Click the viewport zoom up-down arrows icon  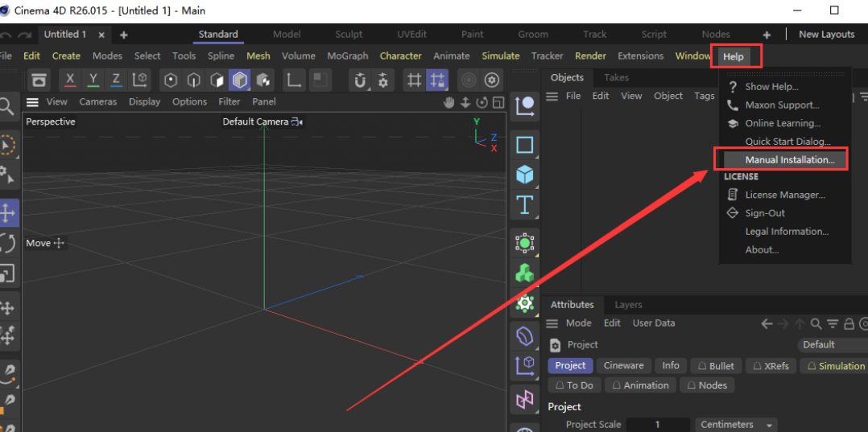pyautogui.click(x=465, y=102)
